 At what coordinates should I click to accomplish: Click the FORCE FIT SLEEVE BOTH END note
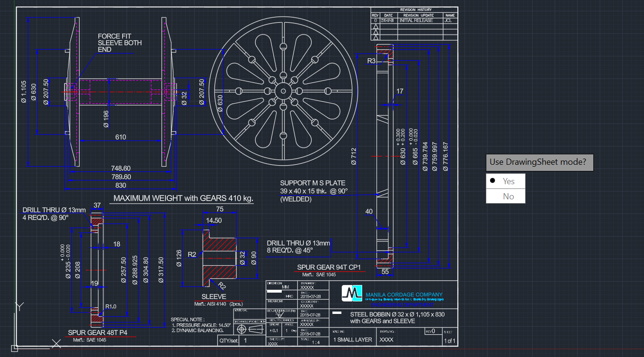(119, 43)
